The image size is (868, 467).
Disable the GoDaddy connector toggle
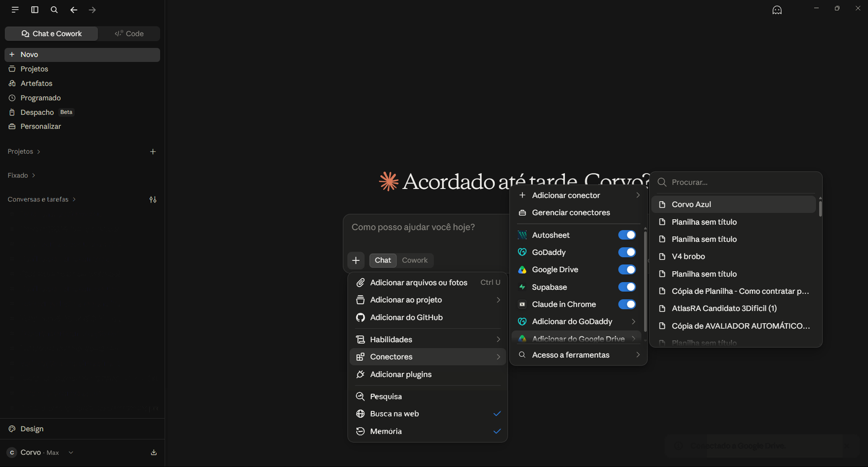pyautogui.click(x=627, y=252)
